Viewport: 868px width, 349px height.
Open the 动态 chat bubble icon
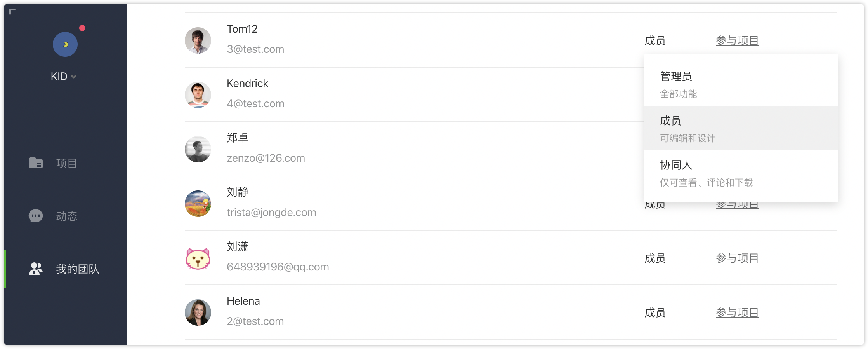point(36,216)
